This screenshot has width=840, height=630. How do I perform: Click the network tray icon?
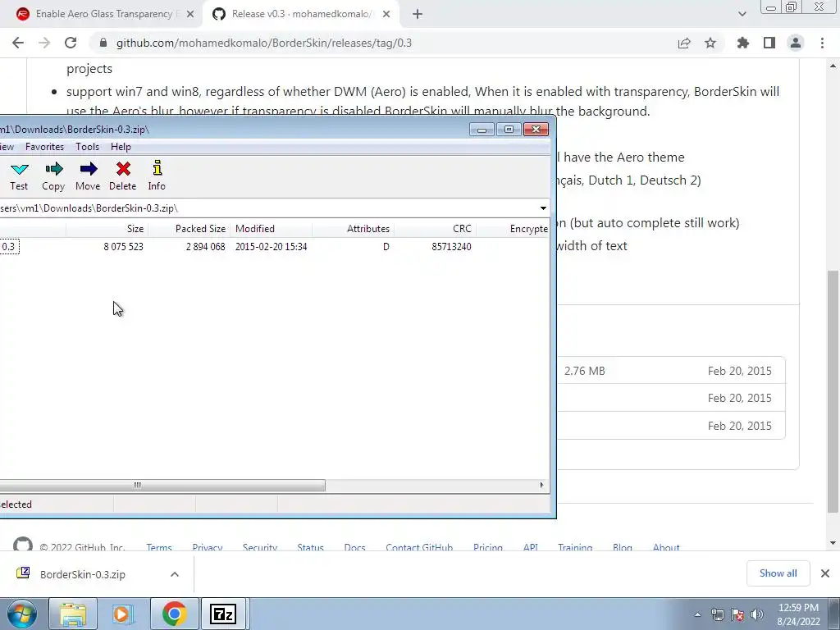[718, 614]
